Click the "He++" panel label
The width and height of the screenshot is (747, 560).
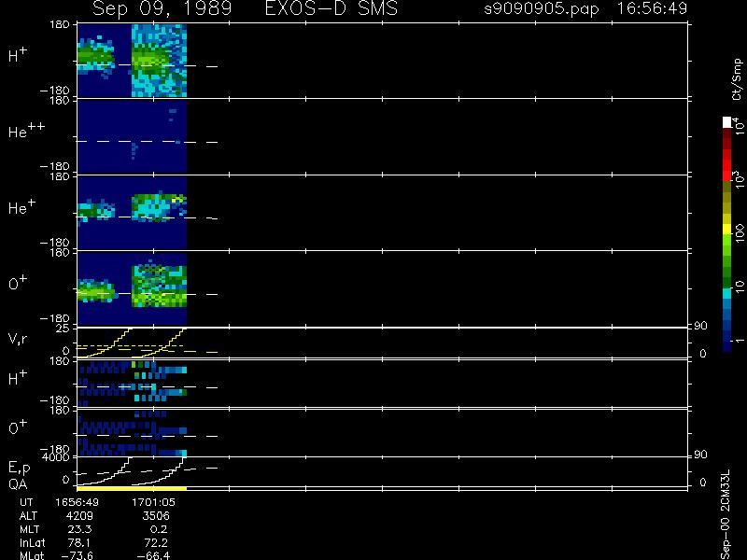[x=26, y=131]
